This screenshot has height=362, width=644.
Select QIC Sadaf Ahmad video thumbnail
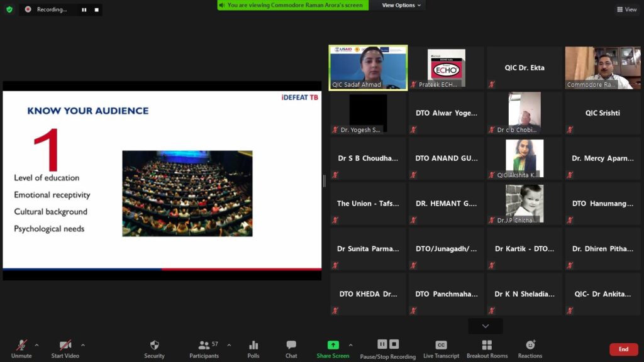pyautogui.click(x=368, y=67)
